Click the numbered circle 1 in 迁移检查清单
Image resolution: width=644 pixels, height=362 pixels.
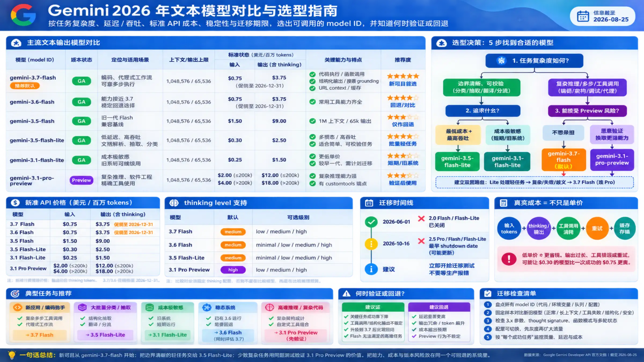point(488,305)
